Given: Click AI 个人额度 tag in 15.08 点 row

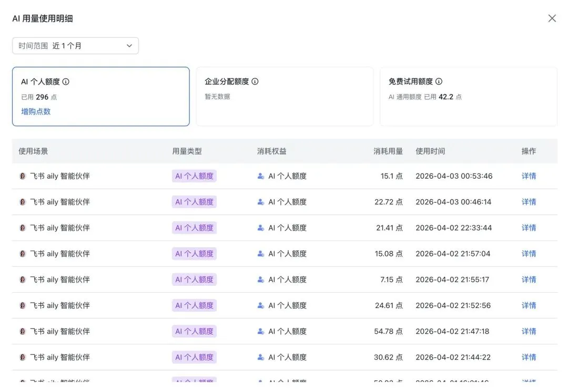Looking at the screenshot, I should point(194,254).
